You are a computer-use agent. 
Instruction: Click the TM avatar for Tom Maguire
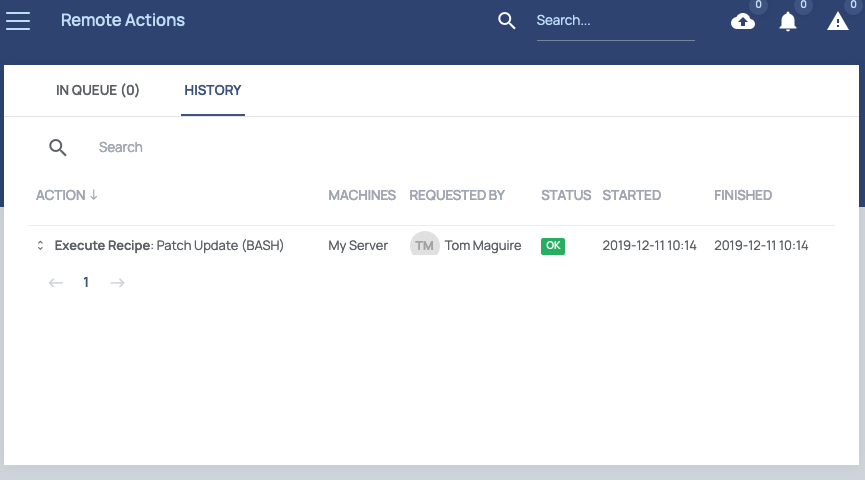pyautogui.click(x=424, y=245)
